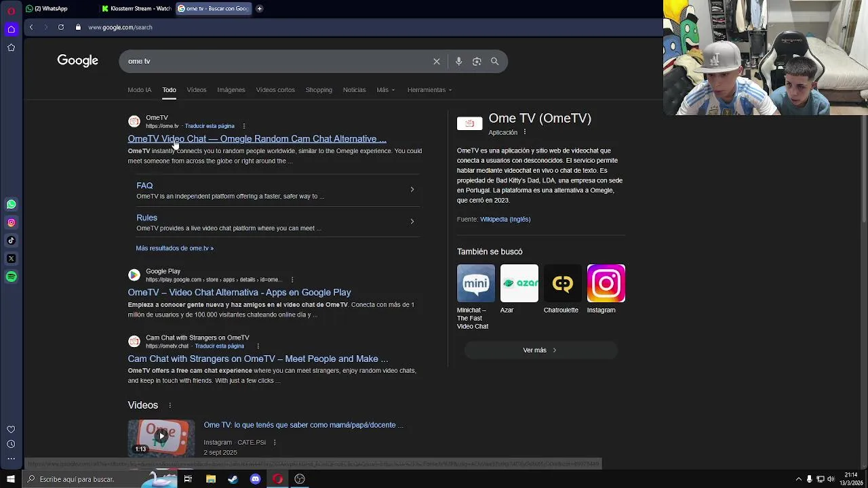This screenshot has width=868, height=488.
Task: Open Instagram in the Opera sidebar
Action: (11, 222)
